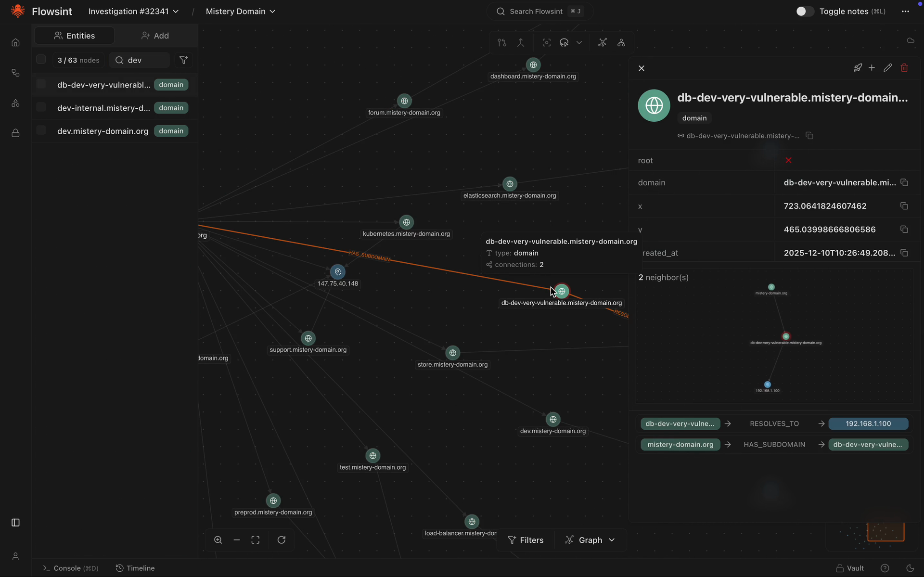
Task: Open the Timeline panel
Action: 135,568
